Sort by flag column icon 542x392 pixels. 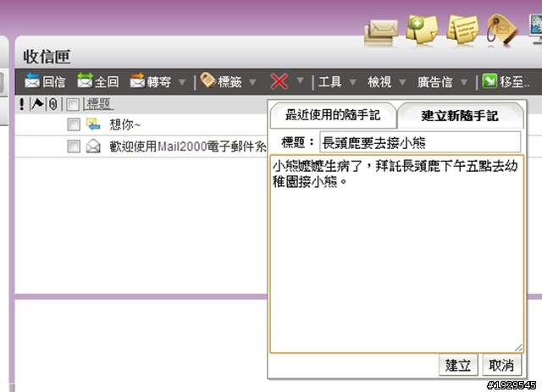37,103
